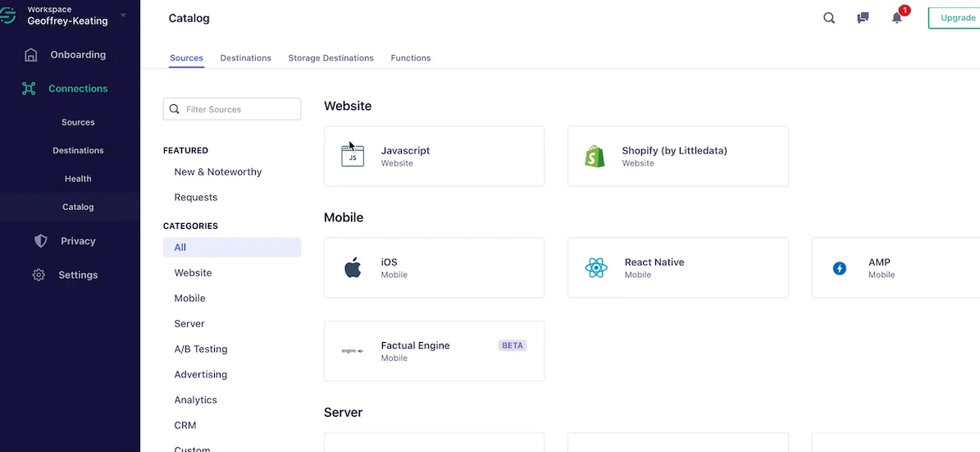Select the All category
The width and height of the screenshot is (980, 452).
232,248
